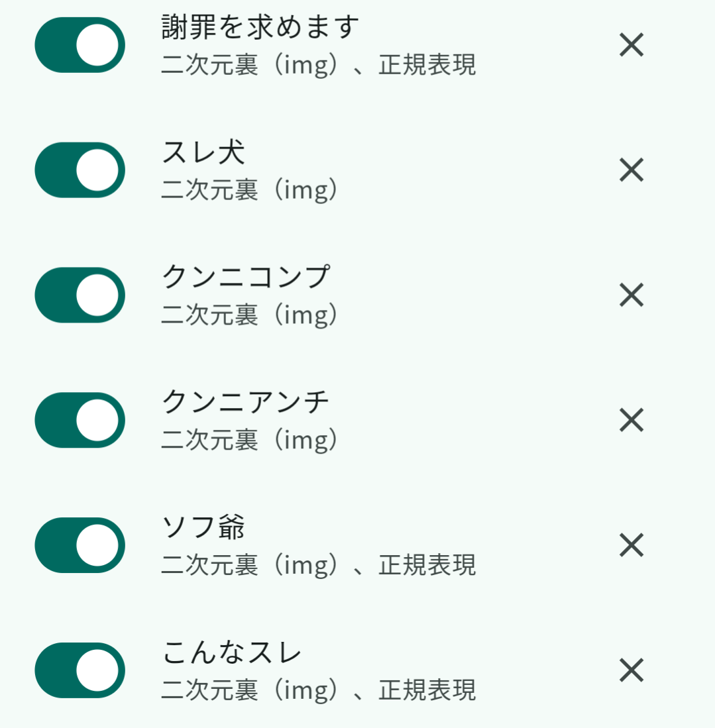Remove ソフ爺 with its X icon
The image size is (715, 728).
click(x=631, y=545)
